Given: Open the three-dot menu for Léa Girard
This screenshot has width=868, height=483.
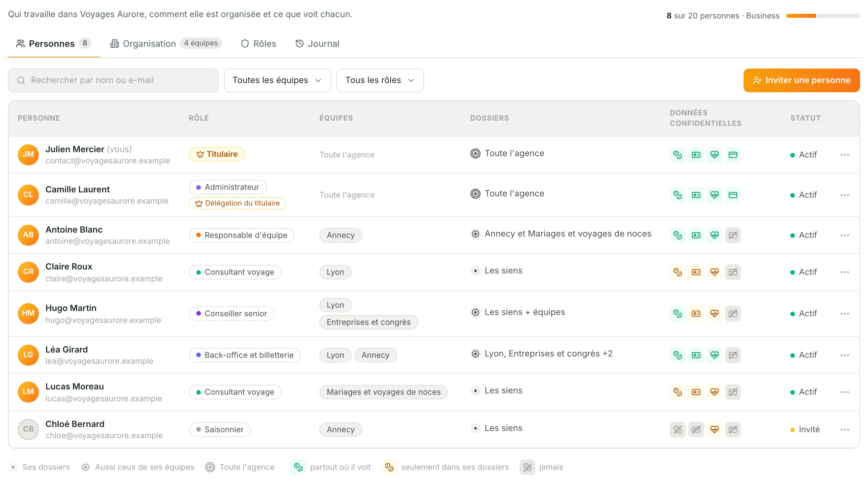Looking at the screenshot, I should tap(845, 355).
